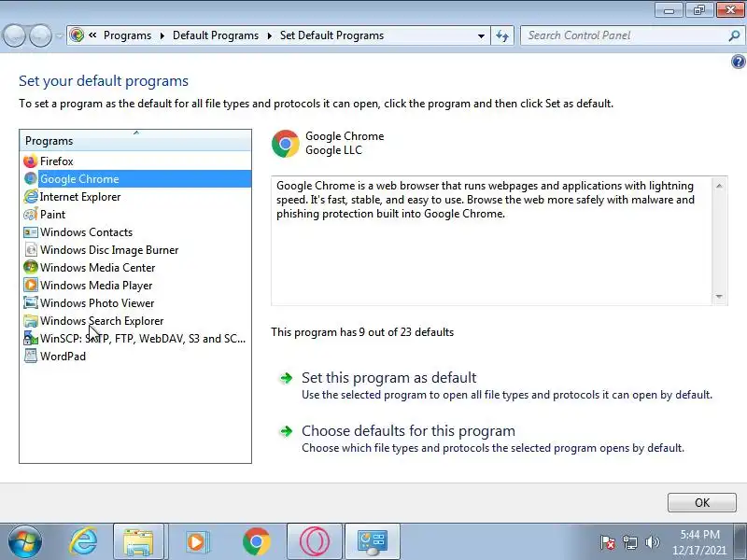Click the Windows Media Player list icon
747x560 pixels.
pos(31,286)
